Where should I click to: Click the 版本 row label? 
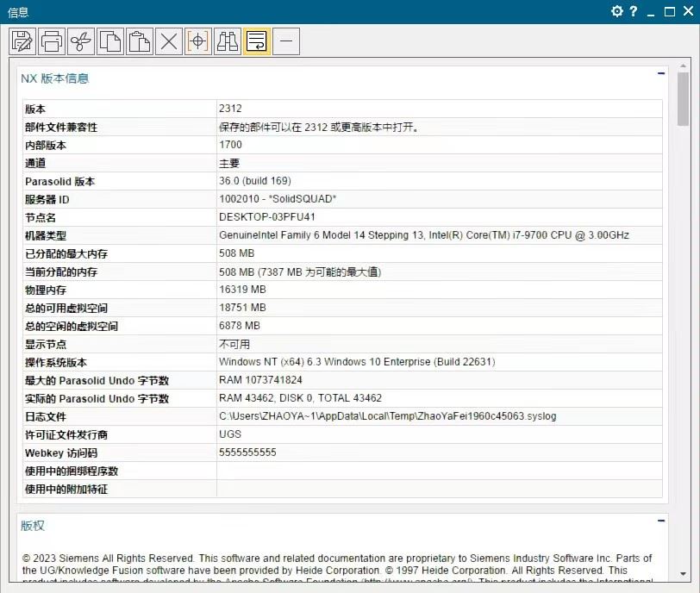(x=35, y=109)
